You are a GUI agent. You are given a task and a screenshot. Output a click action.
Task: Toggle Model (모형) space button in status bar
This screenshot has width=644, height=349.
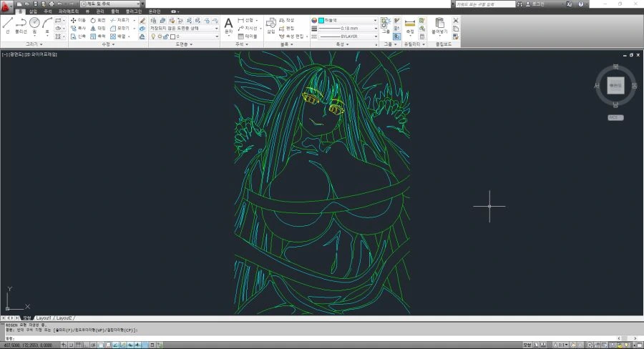(527, 345)
